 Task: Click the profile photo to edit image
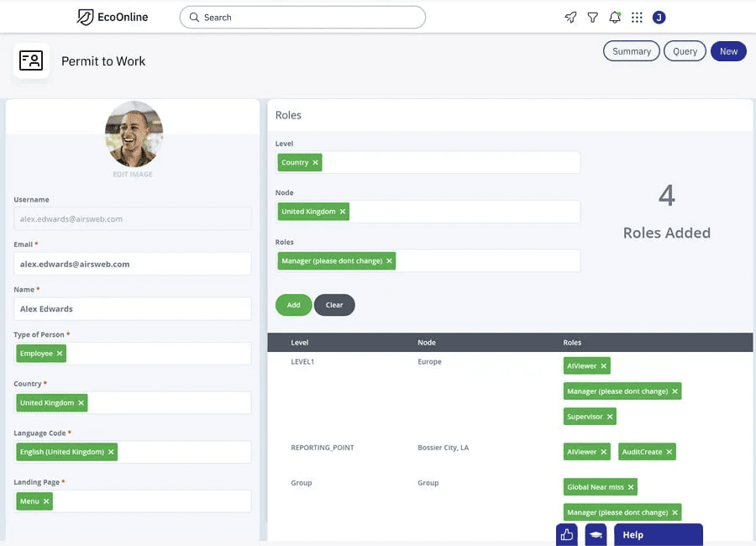pos(134,134)
